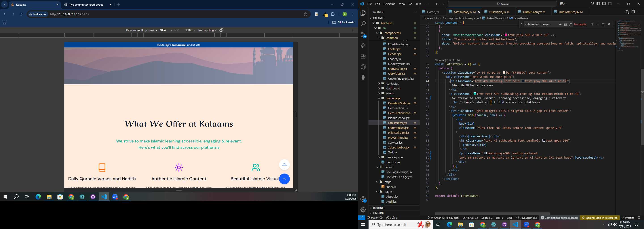Screen dimensions: 644x229
Task: Open the Extensions view
Action: pos(363,56)
